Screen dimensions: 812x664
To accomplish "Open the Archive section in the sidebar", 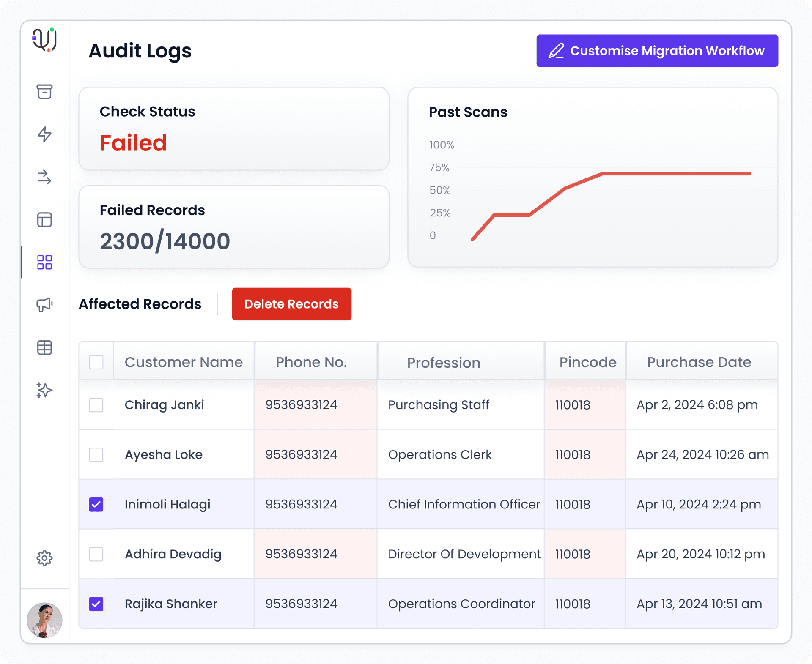I will pos(44,93).
